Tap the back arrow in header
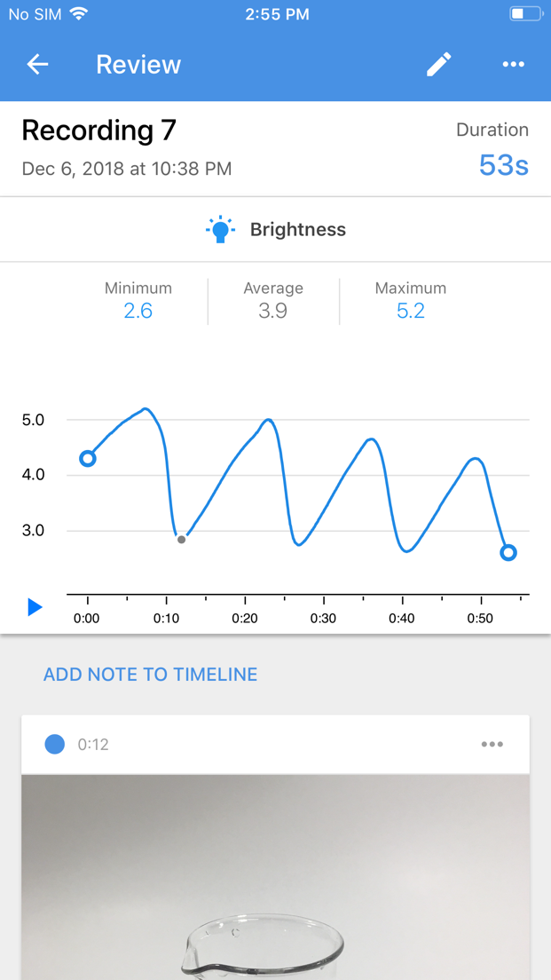Viewport: 551px width, 980px height. coord(37,64)
